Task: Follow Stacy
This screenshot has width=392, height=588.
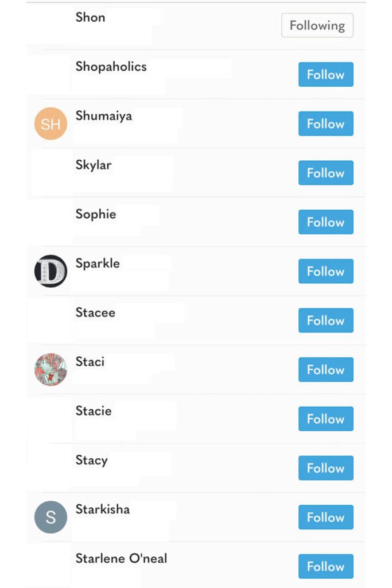Action: [x=325, y=467]
